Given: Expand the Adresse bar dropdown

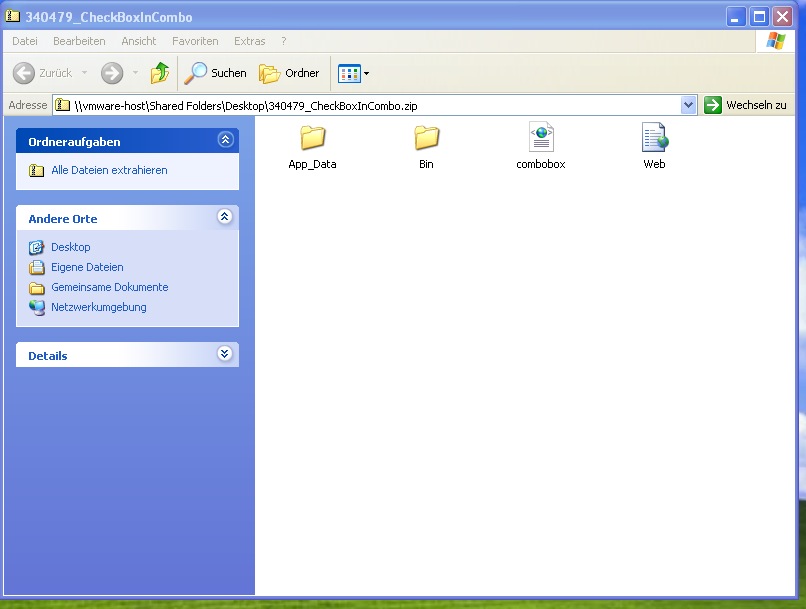Looking at the screenshot, I should click(x=688, y=105).
